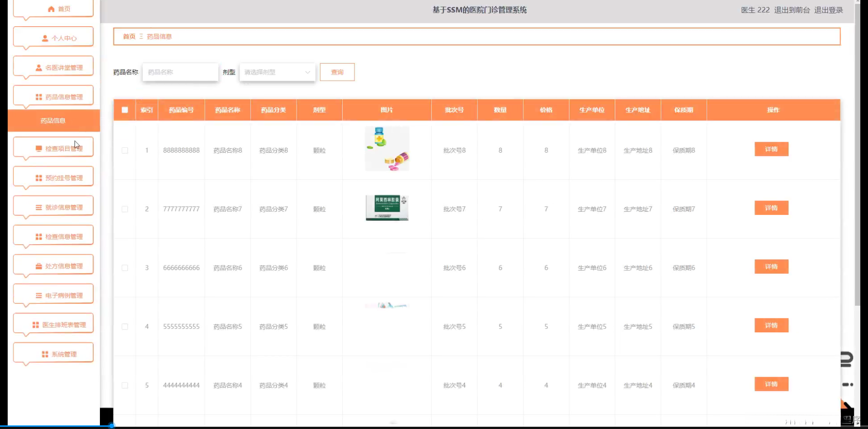
Task: Expand 检查项目管理 menu
Action: [x=53, y=148]
